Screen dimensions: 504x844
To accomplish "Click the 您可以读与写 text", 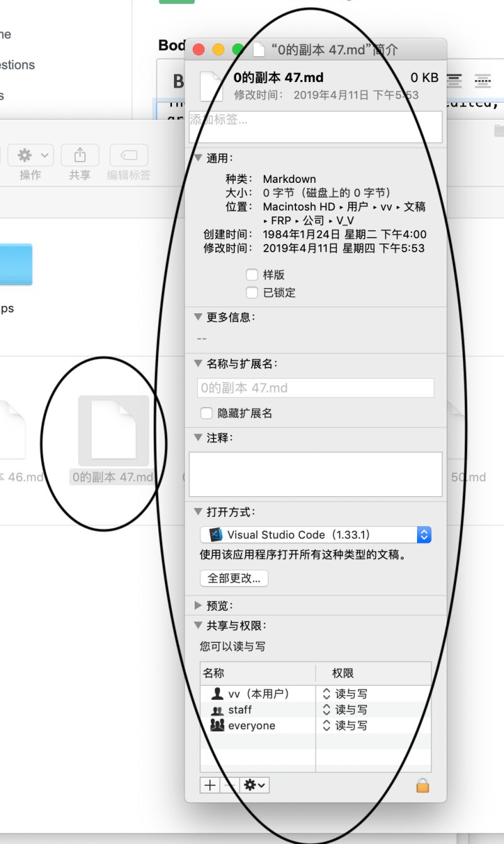I will click(x=232, y=647).
